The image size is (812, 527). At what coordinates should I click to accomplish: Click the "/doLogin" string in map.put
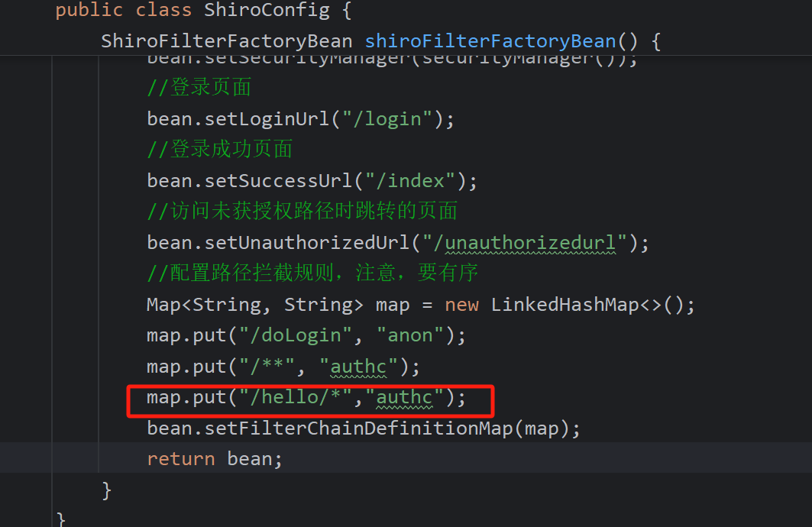[x=296, y=335]
